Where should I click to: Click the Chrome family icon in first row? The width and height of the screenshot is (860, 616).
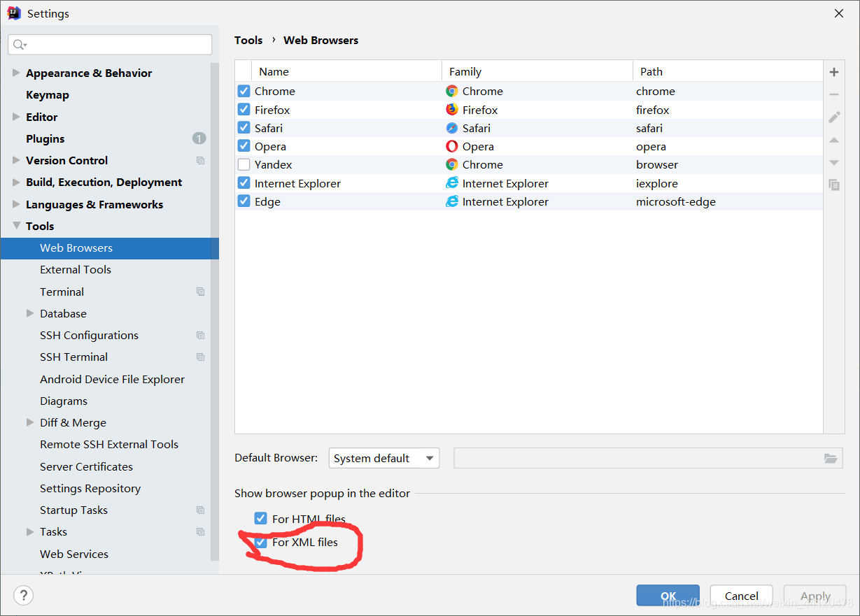tap(452, 91)
